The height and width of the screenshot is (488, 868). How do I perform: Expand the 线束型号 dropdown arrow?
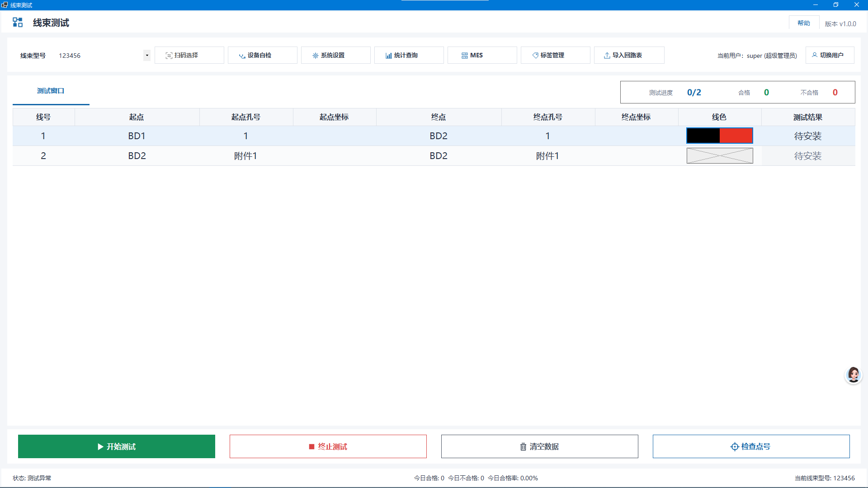147,55
